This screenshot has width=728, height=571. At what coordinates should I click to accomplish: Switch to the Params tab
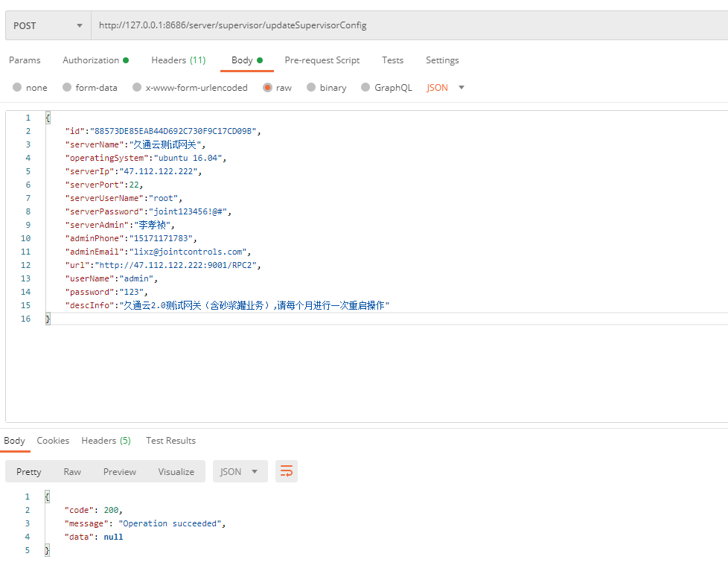pos(25,60)
